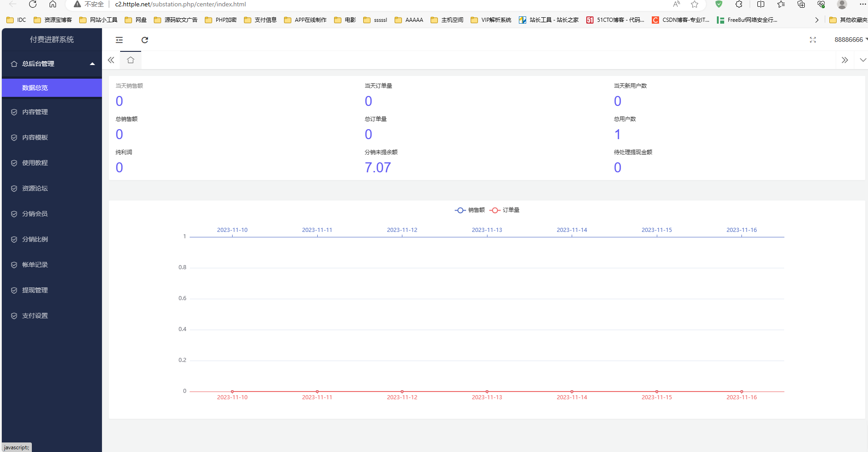
Task: Open the PHP加密 bookmark folder
Action: pyautogui.click(x=221, y=20)
